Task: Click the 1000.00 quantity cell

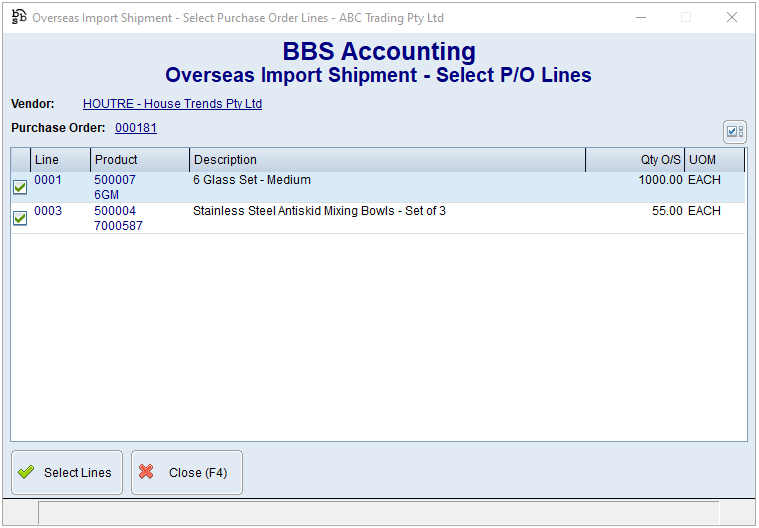Action: click(x=660, y=180)
